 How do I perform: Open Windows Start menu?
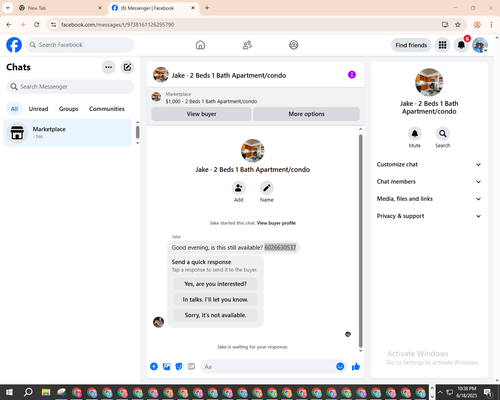point(9,392)
